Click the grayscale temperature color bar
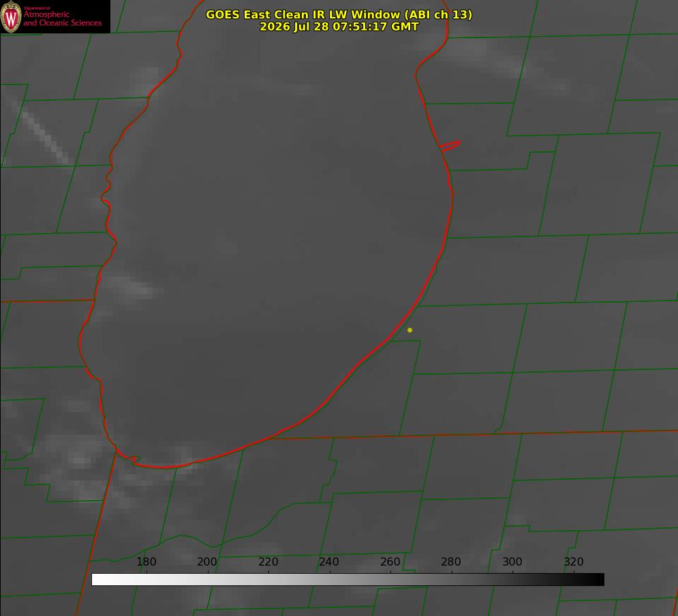Image resolution: width=678 pixels, height=616 pixels. click(x=348, y=579)
